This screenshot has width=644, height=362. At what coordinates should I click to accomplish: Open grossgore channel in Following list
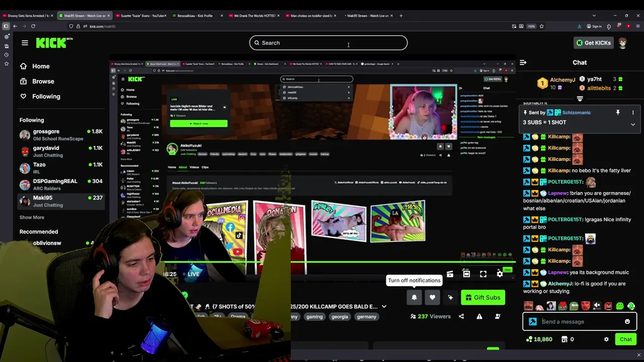click(61, 135)
